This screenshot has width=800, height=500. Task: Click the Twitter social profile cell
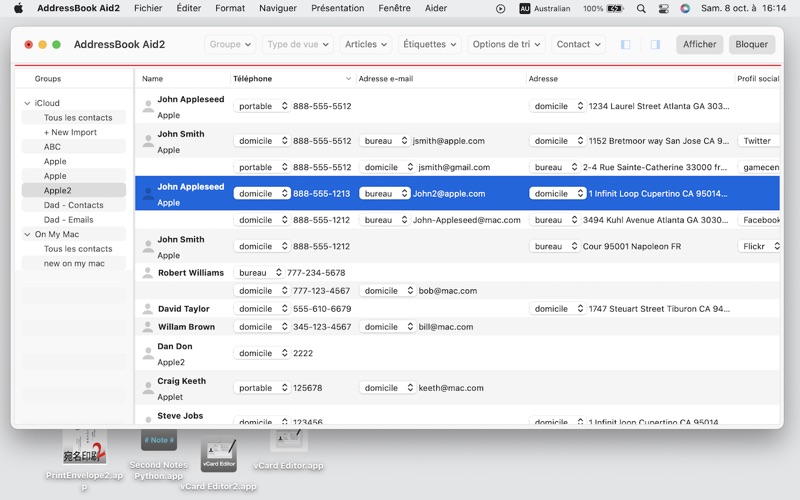[x=757, y=141]
